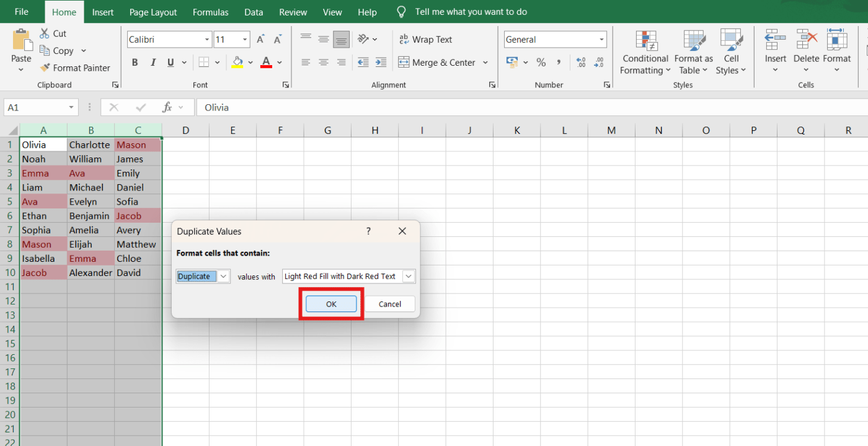Click the red font color icon
The height and width of the screenshot is (446, 868).
(267, 63)
